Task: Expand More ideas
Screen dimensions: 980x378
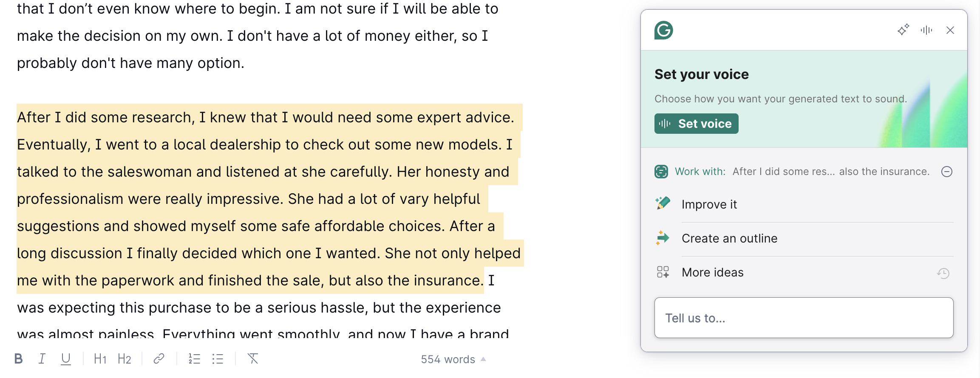Action: pyautogui.click(x=712, y=272)
